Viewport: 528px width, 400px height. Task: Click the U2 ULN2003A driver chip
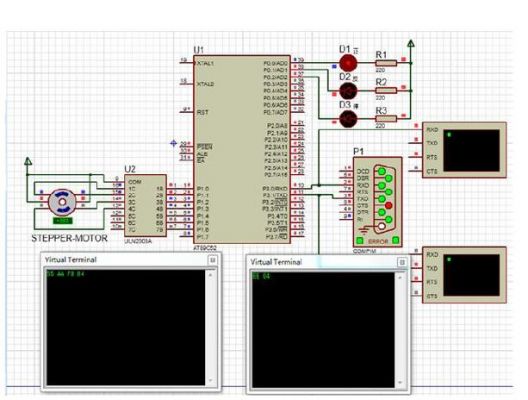click(145, 205)
